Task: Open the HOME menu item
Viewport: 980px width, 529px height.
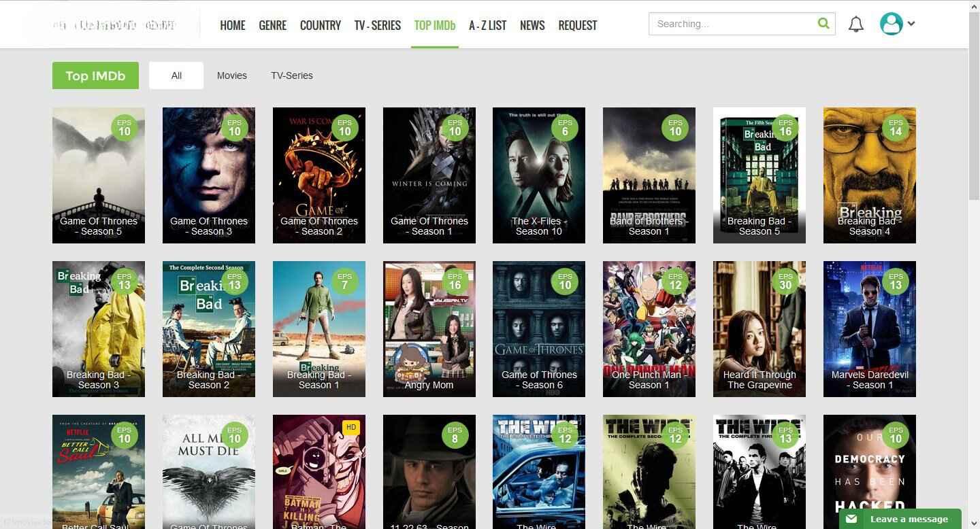Action: tap(233, 25)
